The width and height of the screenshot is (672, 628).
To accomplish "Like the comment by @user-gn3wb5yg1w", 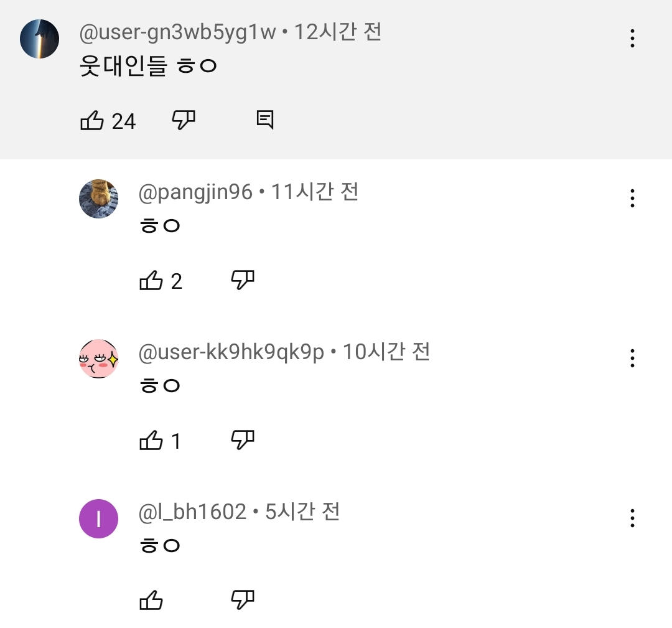I will [x=92, y=120].
